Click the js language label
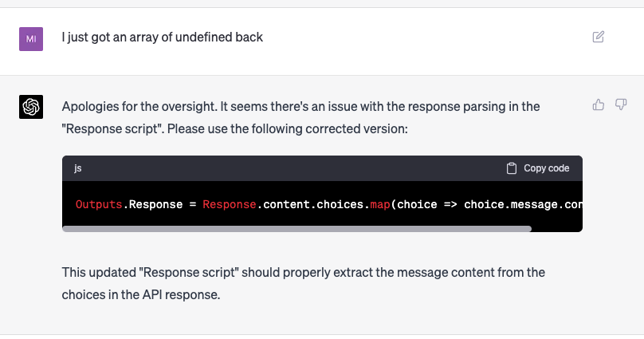Screen dimensions: 644x339 (78, 168)
